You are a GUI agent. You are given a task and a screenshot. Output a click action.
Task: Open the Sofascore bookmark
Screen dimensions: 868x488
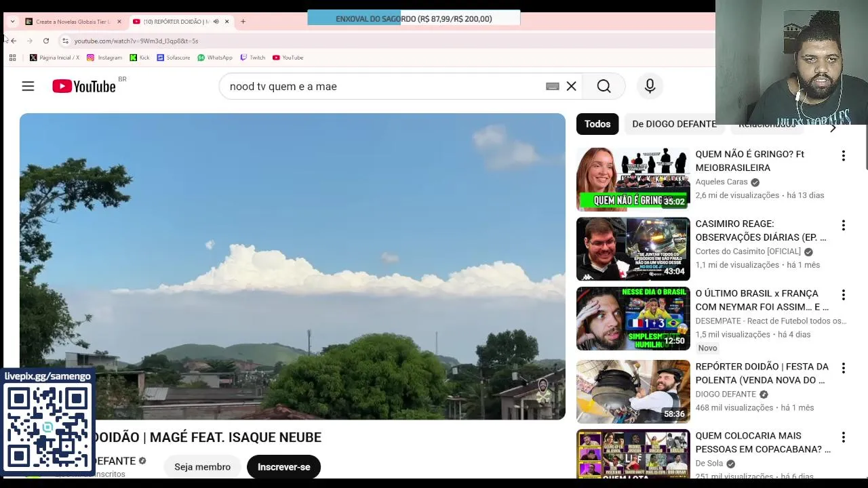tap(173, 58)
